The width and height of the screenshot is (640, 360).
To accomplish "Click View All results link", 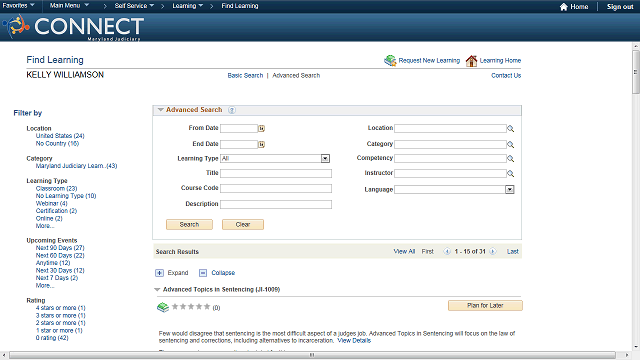I will 404,251.
